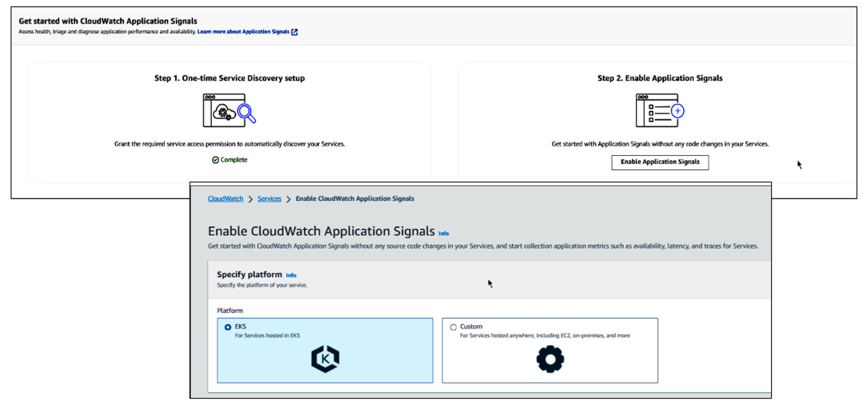868x408 pixels.
Task: Click the external link icon next to Learn more
Action: 294,32
